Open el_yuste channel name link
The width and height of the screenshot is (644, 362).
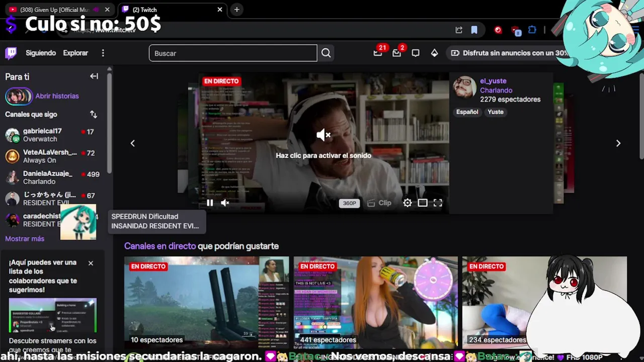click(x=493, y=81)
